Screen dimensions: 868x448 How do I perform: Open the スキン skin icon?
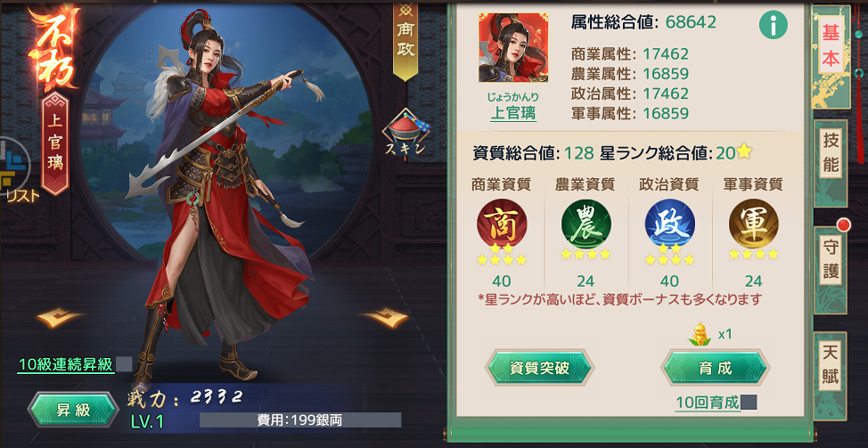click(x=407, y=134)
